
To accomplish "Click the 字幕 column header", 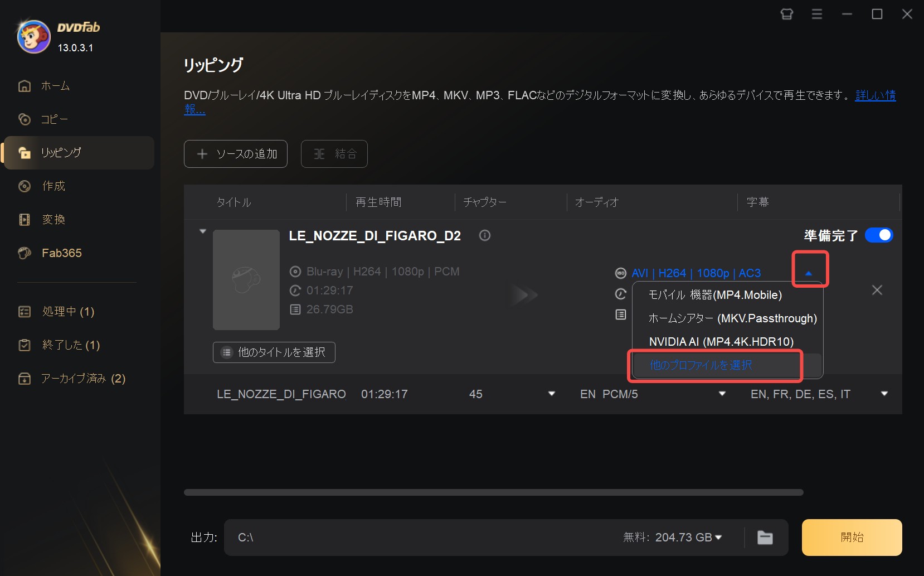I will point(758,202).
